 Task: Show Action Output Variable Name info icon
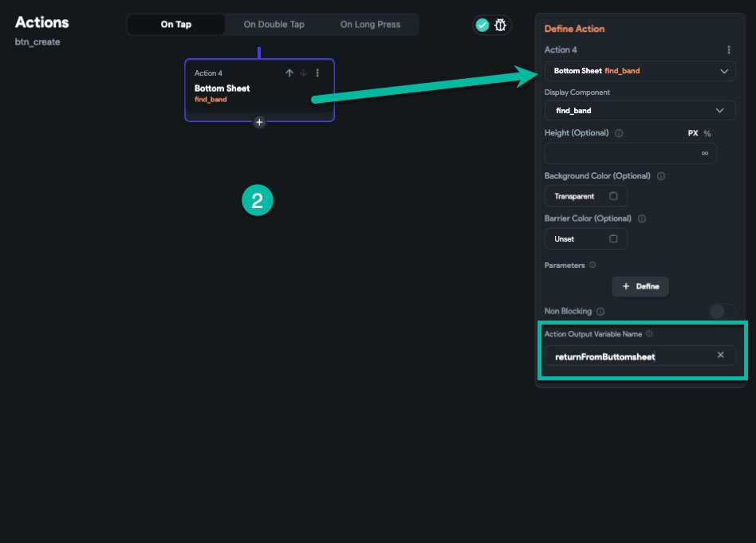[649, 334]
